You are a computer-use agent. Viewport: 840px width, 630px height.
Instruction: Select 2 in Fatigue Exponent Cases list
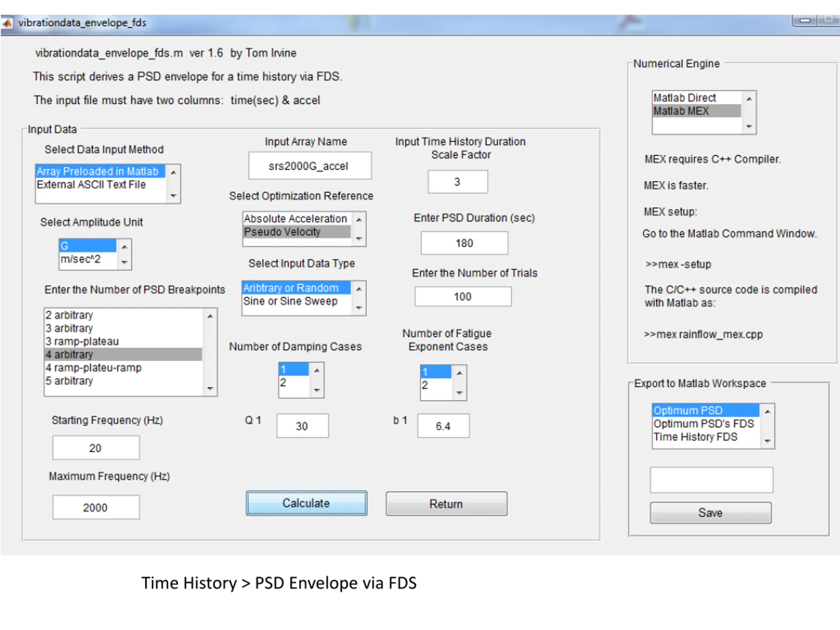click(x=436, y=385)
